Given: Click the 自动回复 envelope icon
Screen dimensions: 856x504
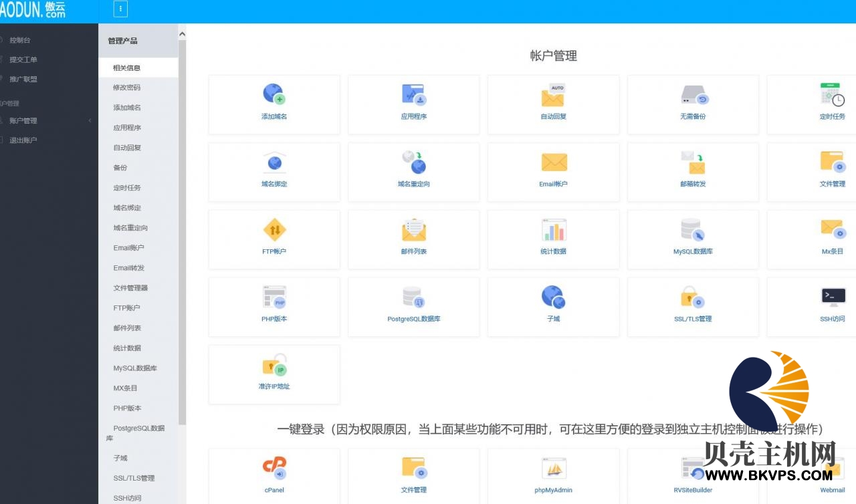Looking at the screenshot, I should coord(553,95).
